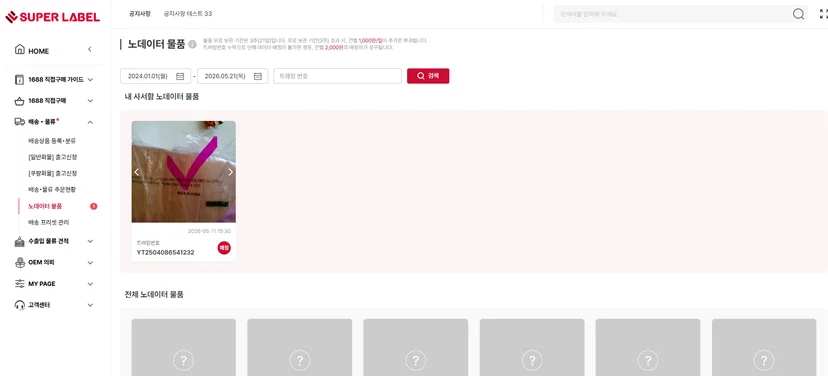The height and width of the screenshot is (376, 828).
Task: Collapse the sidebar using the arrow beside HOME
Action: [90, 50]
